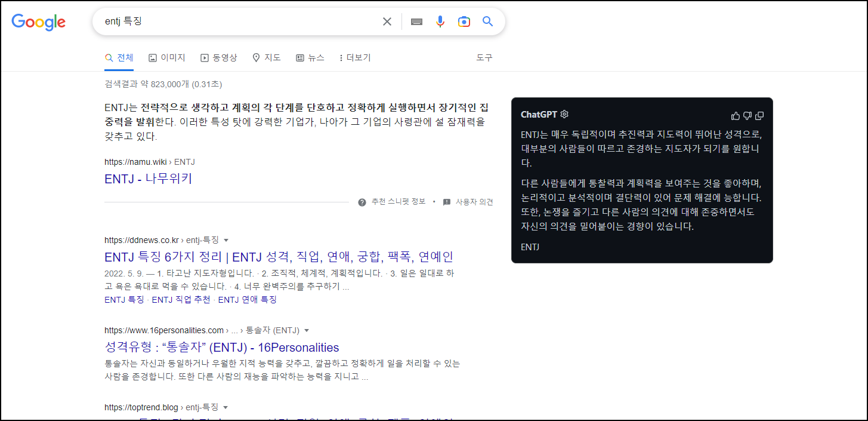Follow the ENTJ 특징 sitelink
Viewport: 868px width, 421px height.
coord(124,300)
